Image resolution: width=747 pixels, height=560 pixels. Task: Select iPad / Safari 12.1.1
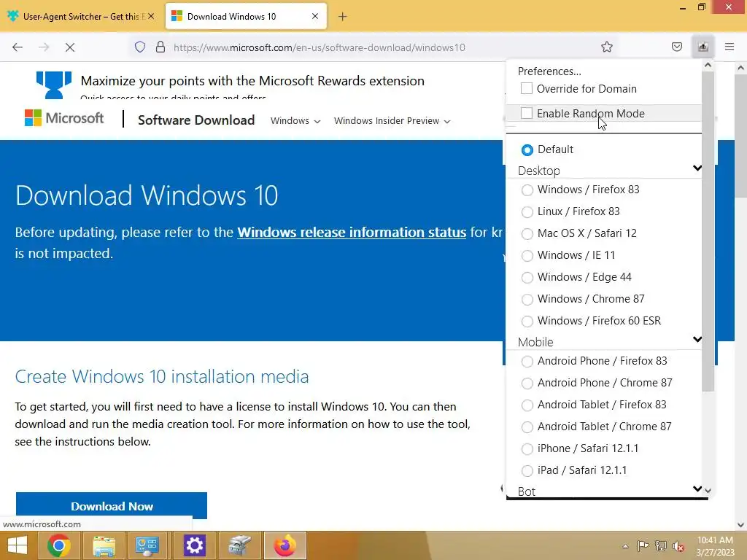tap(527, 471)
